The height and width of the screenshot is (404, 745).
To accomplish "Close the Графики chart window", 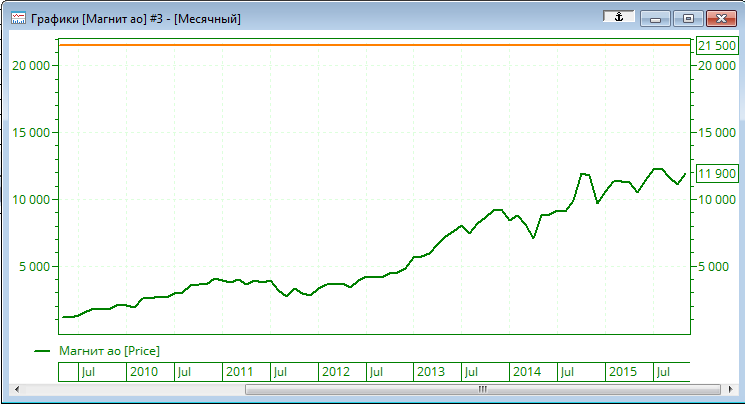I will pyautogui.click(x=720, y=18).
